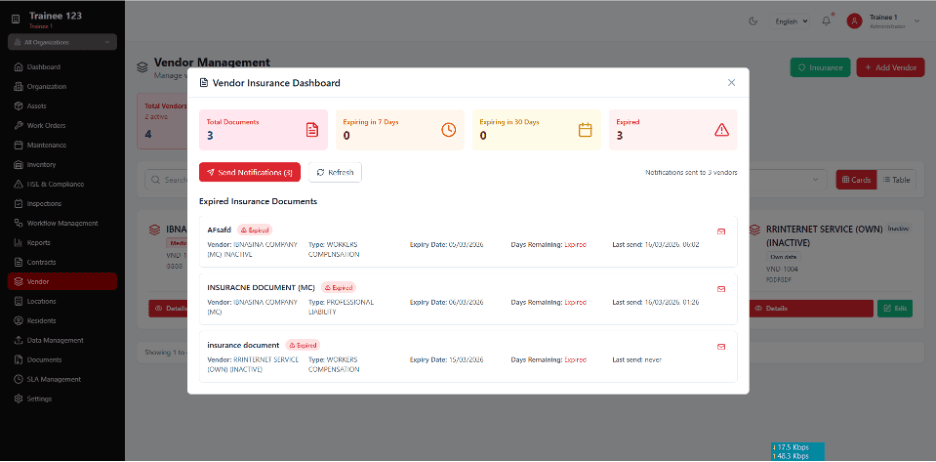Image resolution: width=936 pixels, height=462 pixels.
Task: Toggle dark mode moon icon
Action: click(x=753, y=21)
